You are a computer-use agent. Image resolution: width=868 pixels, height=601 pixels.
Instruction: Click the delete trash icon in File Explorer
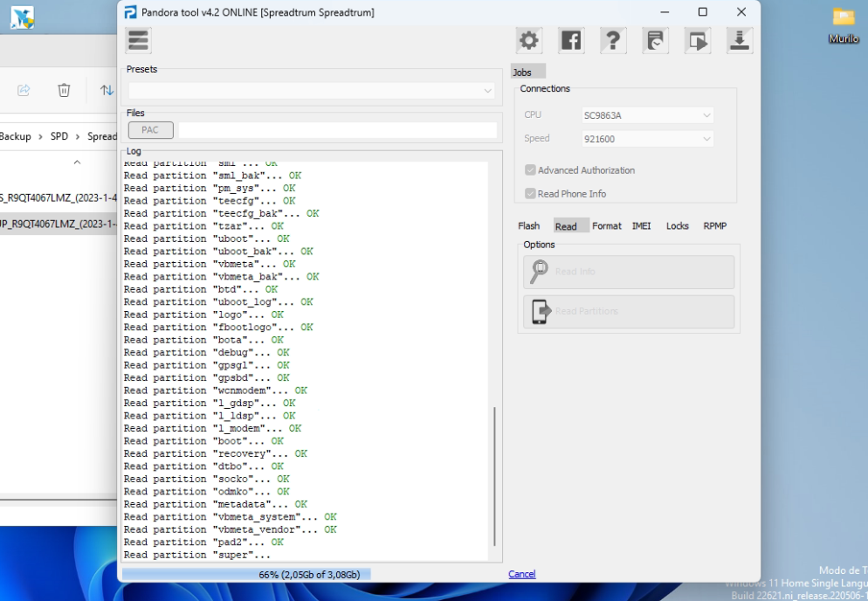[65, 90]
